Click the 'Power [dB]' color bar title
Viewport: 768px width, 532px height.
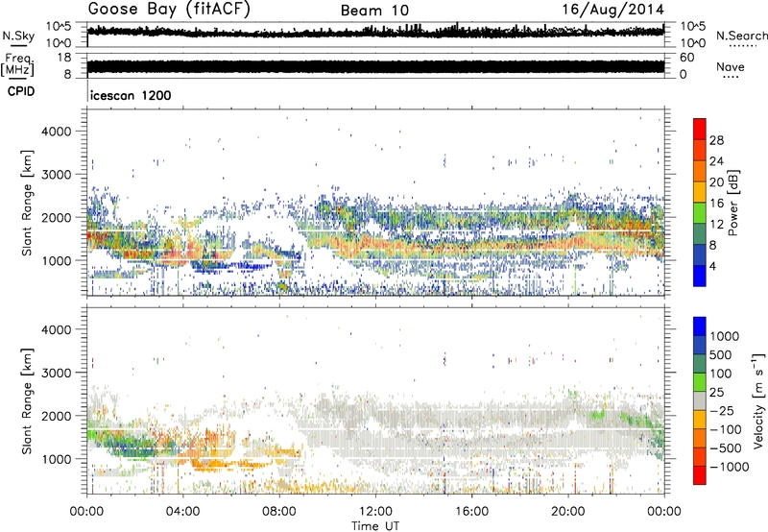pos(732,203)
